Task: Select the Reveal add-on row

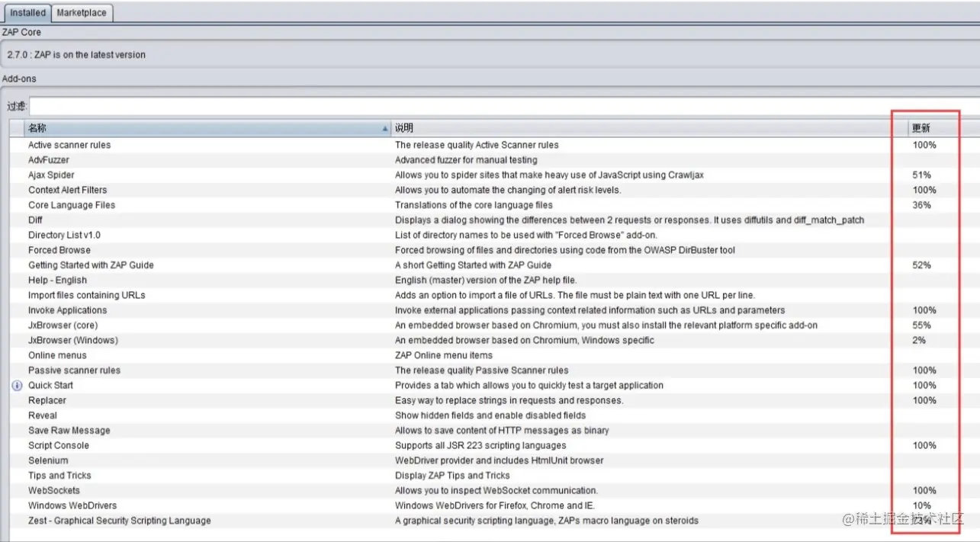Action: click(x=494, y=415)
